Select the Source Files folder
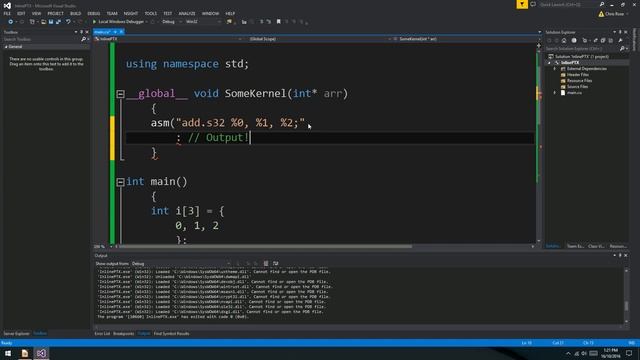The image size is (640, 360). pyautogui.click(x=577, y=87)
